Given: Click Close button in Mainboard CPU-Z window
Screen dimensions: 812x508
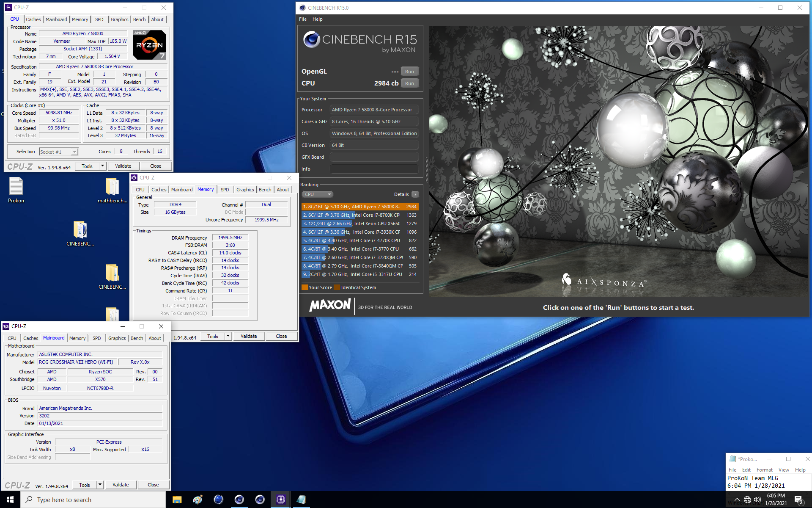Looking at the screenshot, I should 153,485.
